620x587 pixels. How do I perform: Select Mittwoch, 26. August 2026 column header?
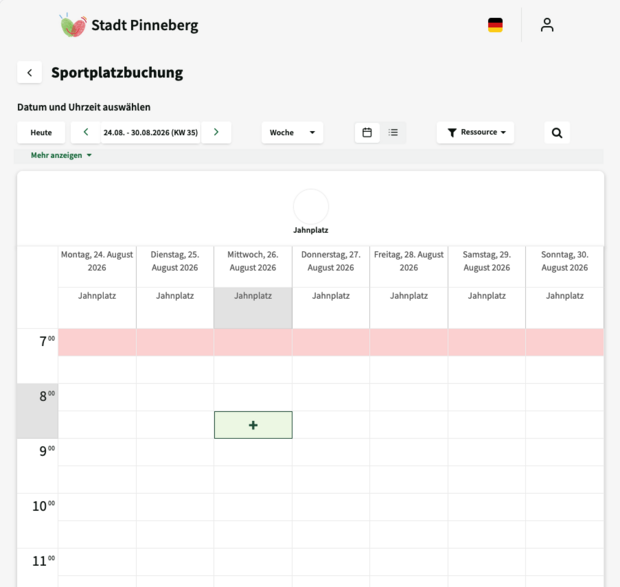tap(253, 261)
